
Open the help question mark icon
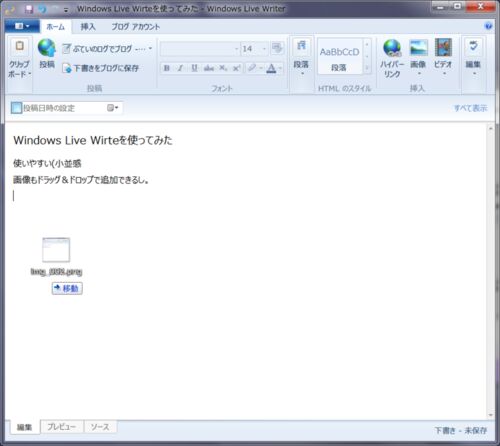[x=488, y=26]
